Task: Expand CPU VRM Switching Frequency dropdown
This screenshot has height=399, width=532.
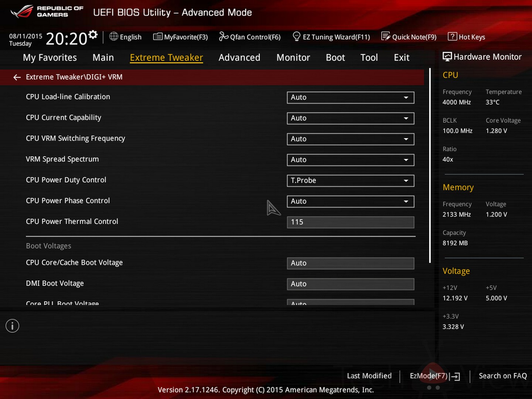Action: (x=350, y=139)
